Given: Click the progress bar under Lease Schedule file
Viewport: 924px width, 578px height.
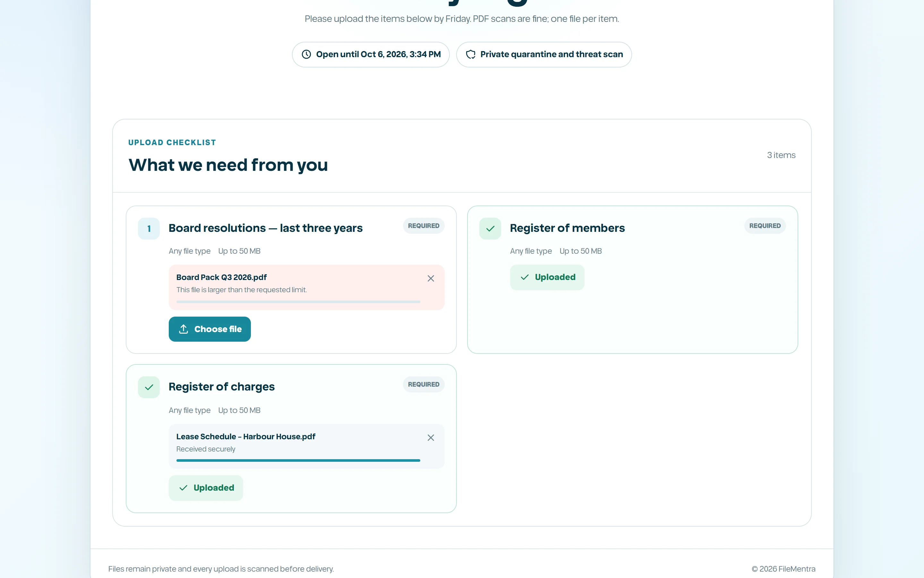Looking at the screenshot, I should coord(298,460).
